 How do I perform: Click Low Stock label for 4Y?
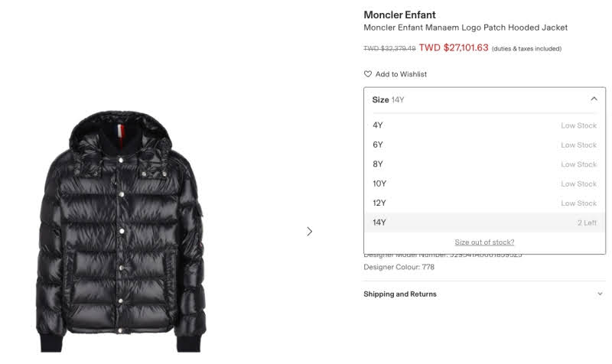578,125
